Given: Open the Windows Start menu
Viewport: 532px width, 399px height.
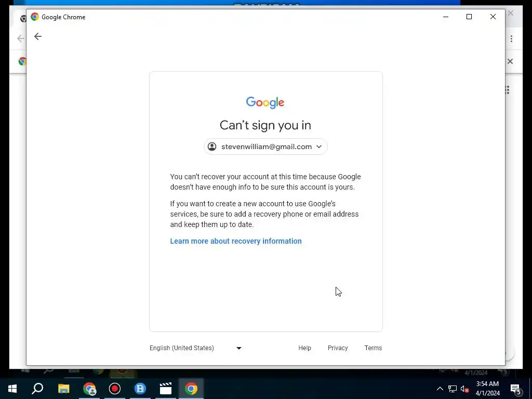Looking at the screenshot, I should pos(12,389).
